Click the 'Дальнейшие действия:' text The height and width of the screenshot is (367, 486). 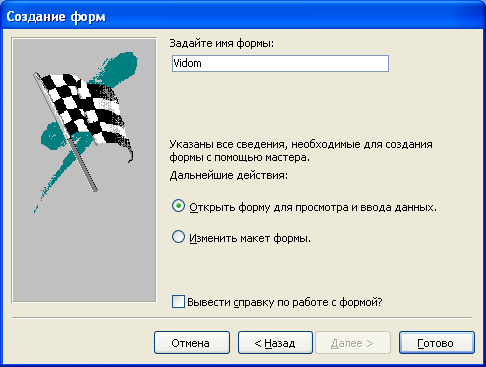point(228,175)
